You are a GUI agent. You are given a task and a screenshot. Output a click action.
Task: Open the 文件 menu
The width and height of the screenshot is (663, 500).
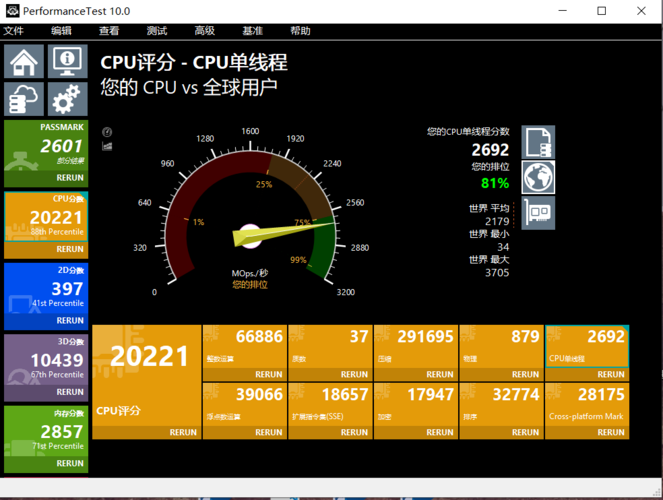pyautogui.click(x=13, y=31)
